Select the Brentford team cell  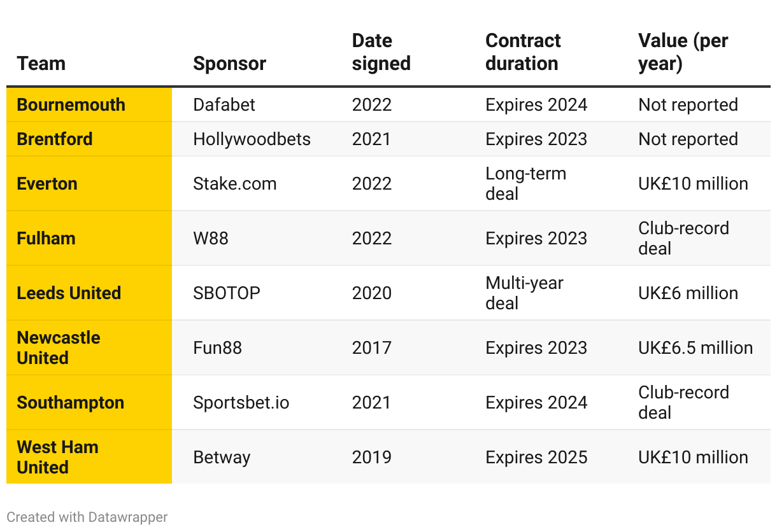55,139
